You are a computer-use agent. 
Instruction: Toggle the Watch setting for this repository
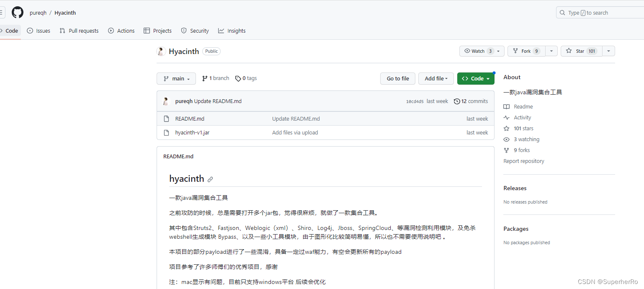pyautogui.click(x=478, y=51)
